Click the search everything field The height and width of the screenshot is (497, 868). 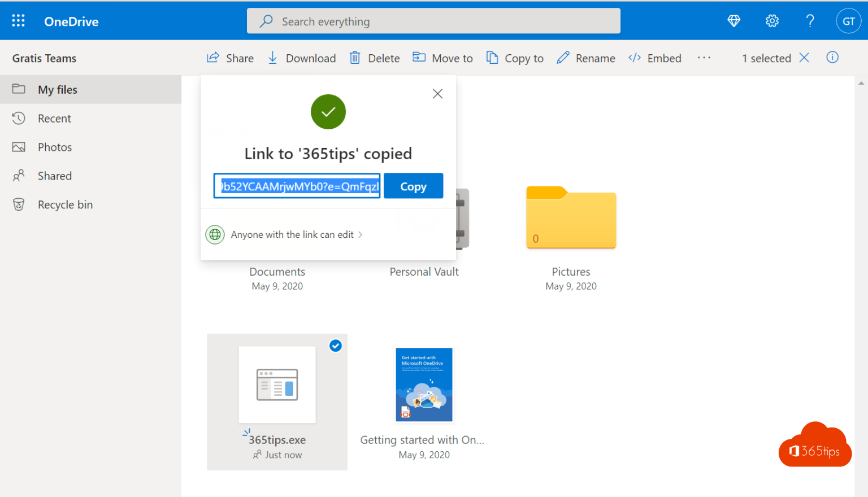coord(433,21)
